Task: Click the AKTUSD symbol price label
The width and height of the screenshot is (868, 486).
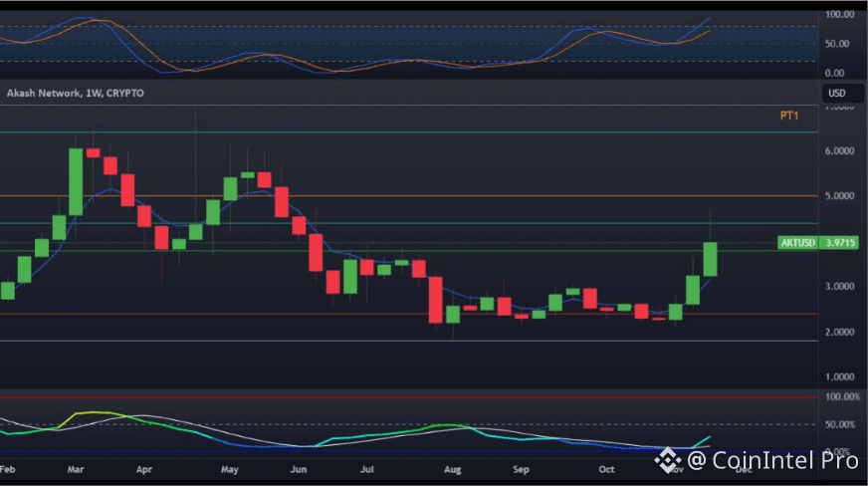Action: (x=797, y=242)
